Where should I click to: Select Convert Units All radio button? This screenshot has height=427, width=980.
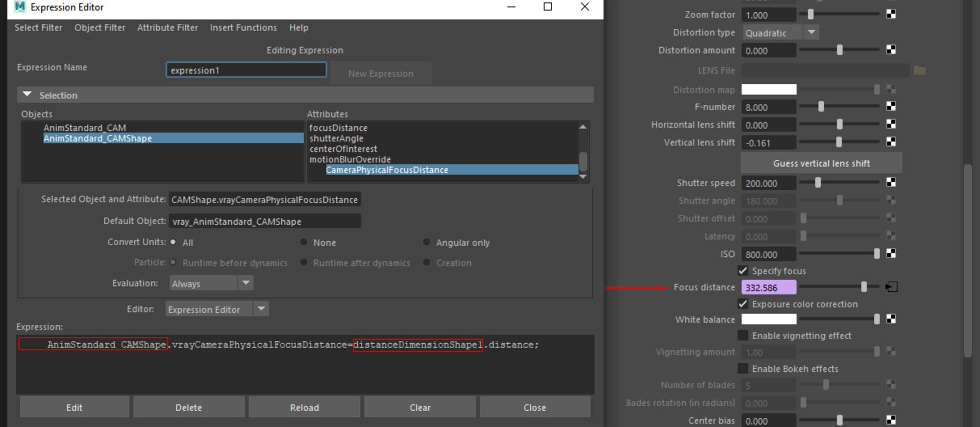click(x=173, y=242)
